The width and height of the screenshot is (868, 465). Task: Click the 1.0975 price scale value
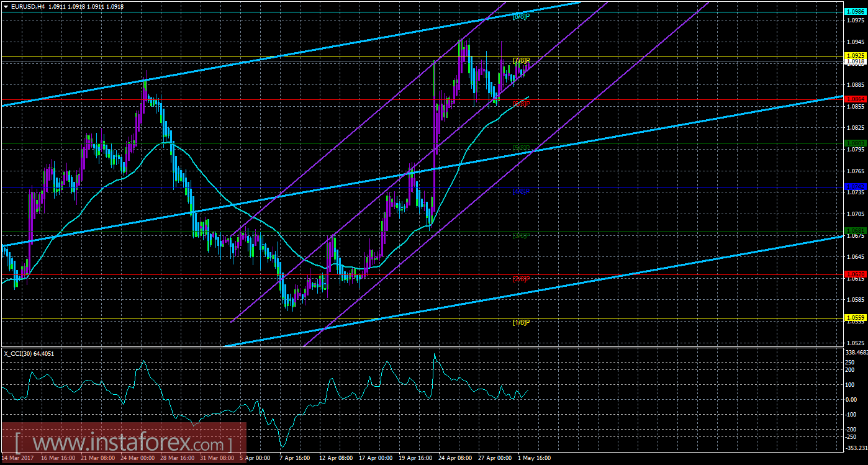tap(854, 20)
